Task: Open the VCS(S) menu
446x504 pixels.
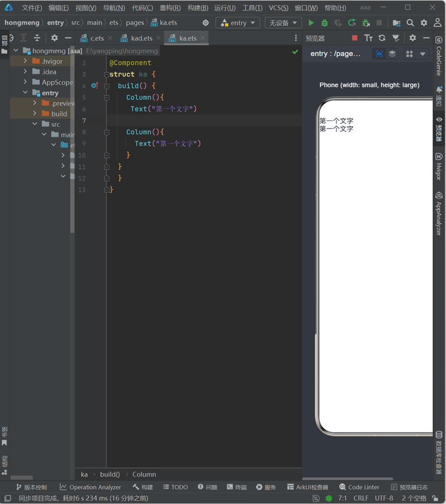Action: [278, 8]
